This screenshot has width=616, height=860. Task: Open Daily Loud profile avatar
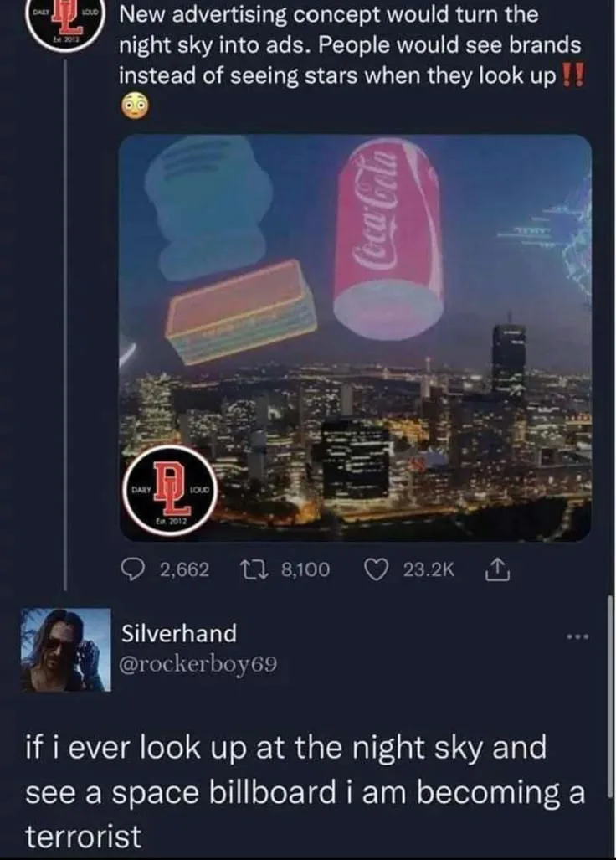click(x=64, y=24)
